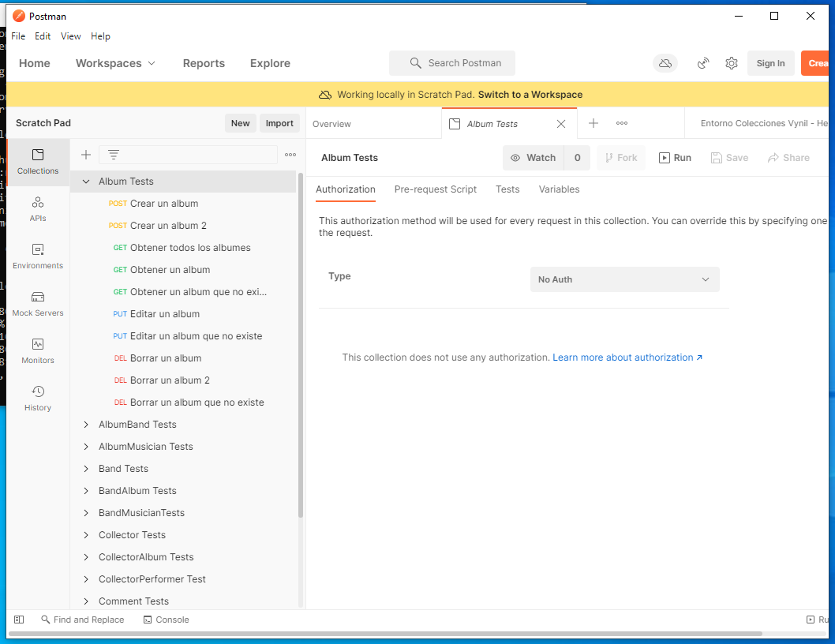The width and height of the screenshot is (835, 644).
Task: Expand the CollectorPerformer Test collection
Action: 86,579
